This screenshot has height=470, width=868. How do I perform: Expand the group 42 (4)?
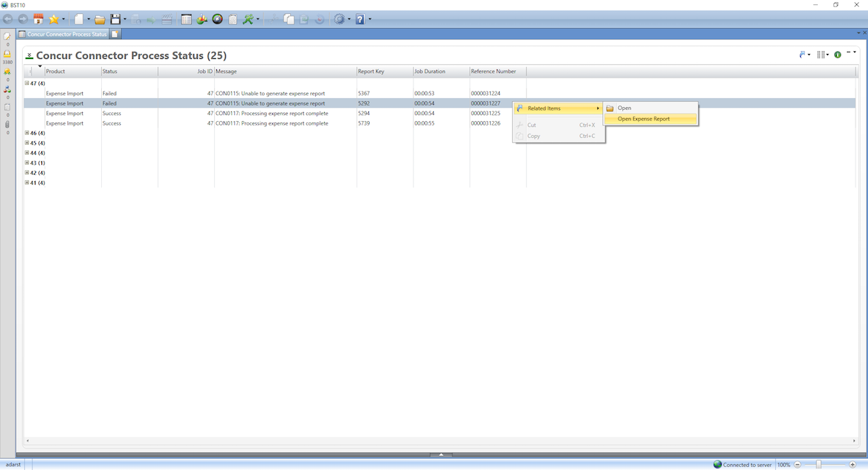click(x=27, y=173)
